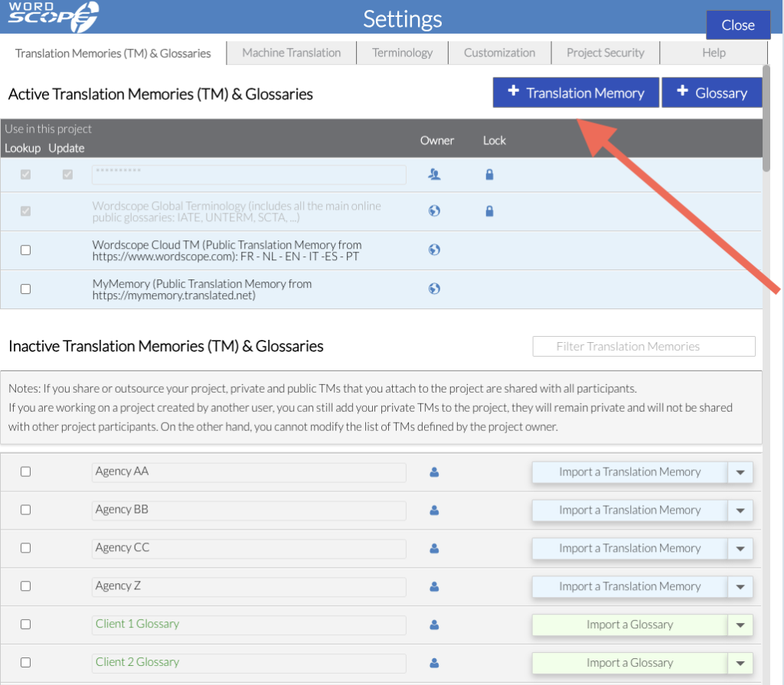The image size is (784, 685).
Task: Click lock icon on Wordscope Global Terminology row
Action: tap(489, 211)
